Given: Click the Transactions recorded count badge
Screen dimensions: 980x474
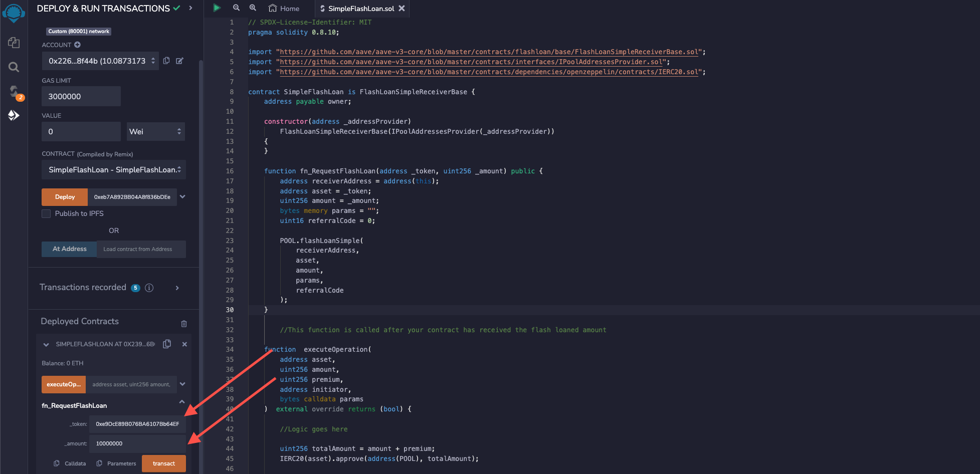Looking at the screenshot, I should tap(135, 288).
